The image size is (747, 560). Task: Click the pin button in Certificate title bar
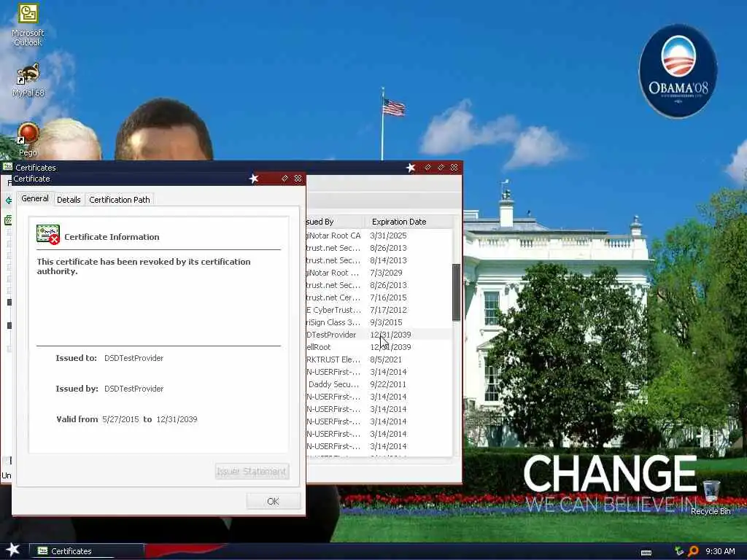pyautogui.click(x=285, y=179)
